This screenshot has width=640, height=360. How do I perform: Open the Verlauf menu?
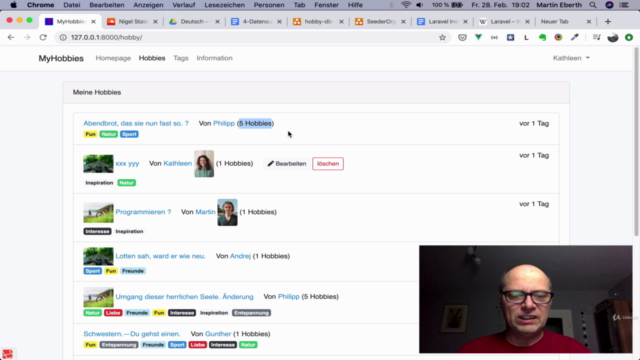184,5
